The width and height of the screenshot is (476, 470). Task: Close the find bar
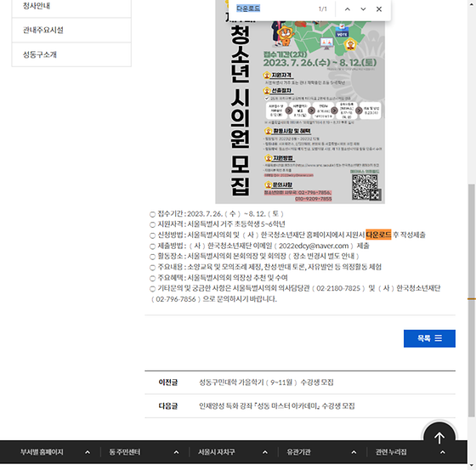click(x=379, y=9)
